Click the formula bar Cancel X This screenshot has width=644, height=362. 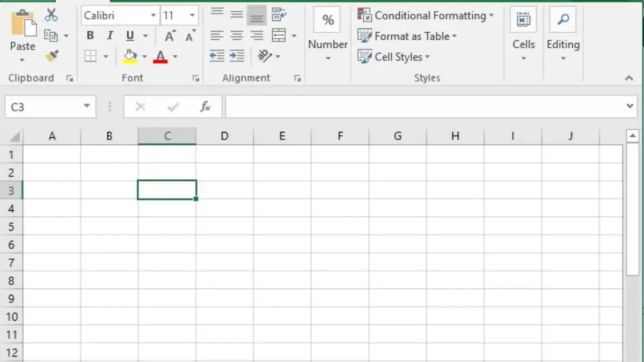click(141, 107)
